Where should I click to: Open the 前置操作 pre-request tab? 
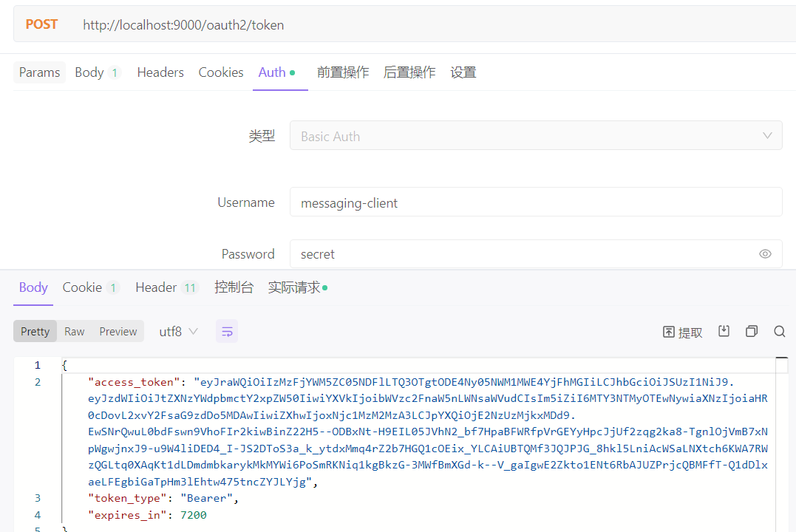coord(343,72)
